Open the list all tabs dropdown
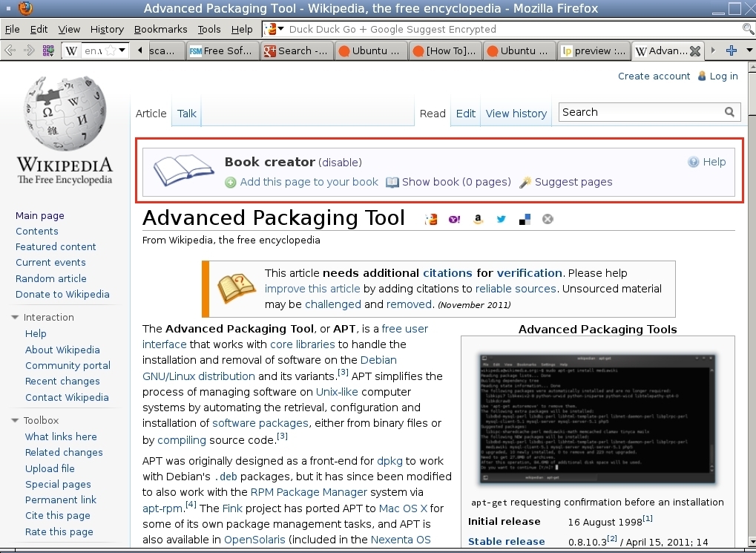Image resolution: width=756 pixels, height=553 pixels. click(749, 50)
